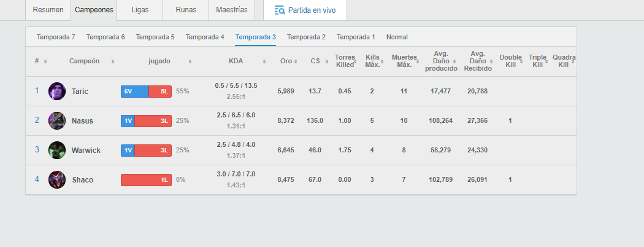Screen dimensions: 644x247
Task: Open Taric's champion portrait
Action: (57, 91)
